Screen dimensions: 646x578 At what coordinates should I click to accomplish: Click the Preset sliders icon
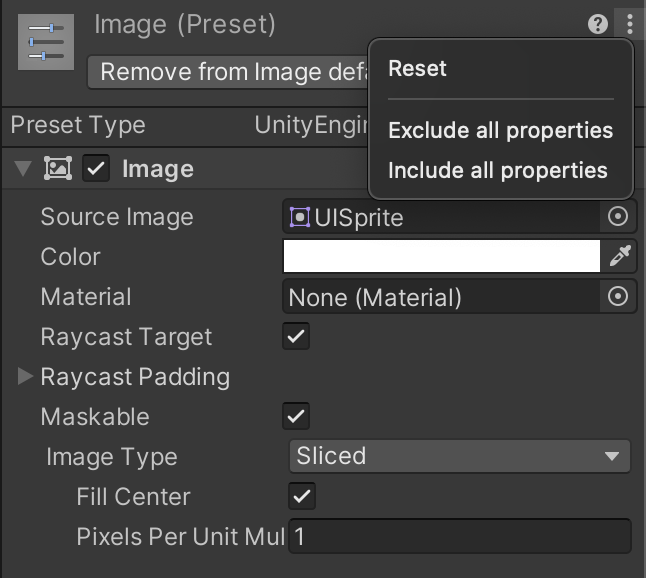click(x=46, y=42)
